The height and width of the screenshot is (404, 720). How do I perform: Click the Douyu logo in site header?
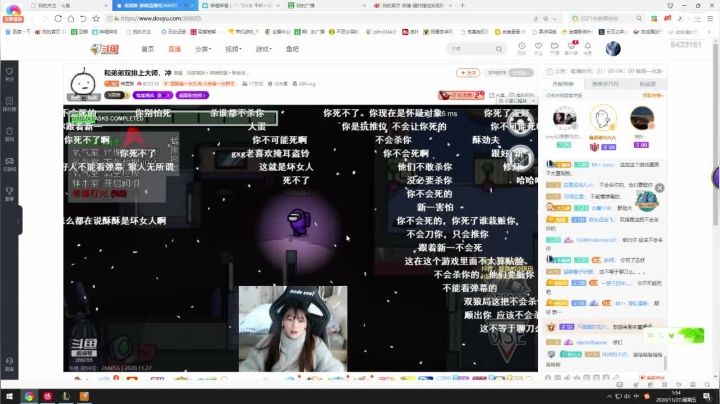(x=105, y=49)
